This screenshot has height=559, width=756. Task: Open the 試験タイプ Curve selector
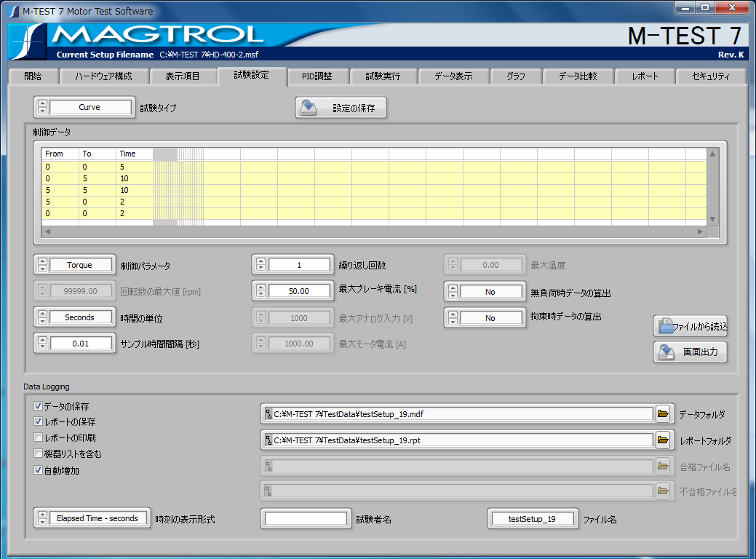(x=89, y=107)
